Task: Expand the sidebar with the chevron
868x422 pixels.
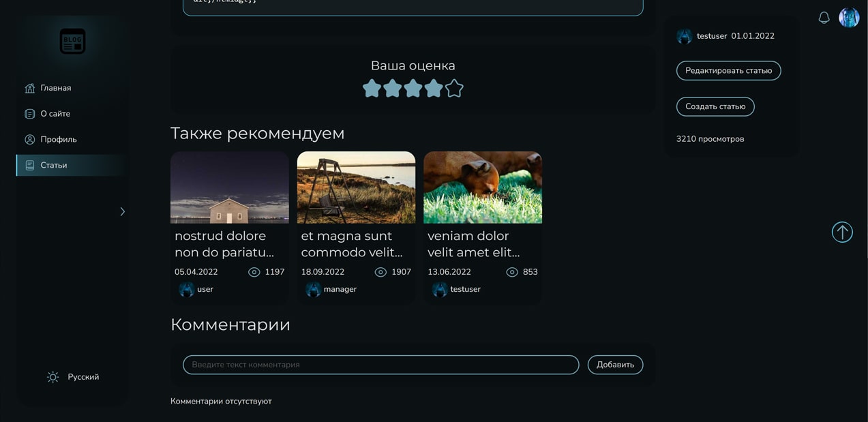Action: point(122,212)
